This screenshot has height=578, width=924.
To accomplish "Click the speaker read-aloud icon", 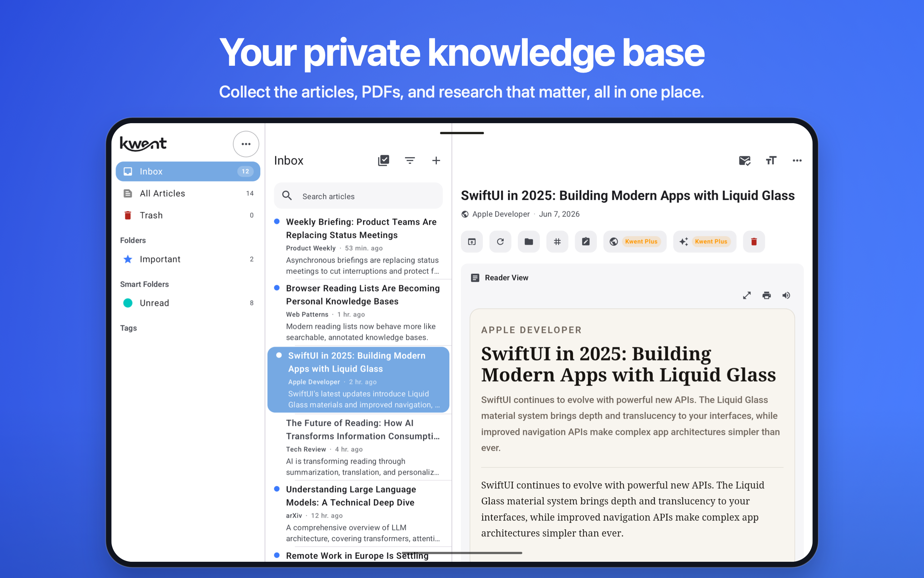I will point(786,296).
